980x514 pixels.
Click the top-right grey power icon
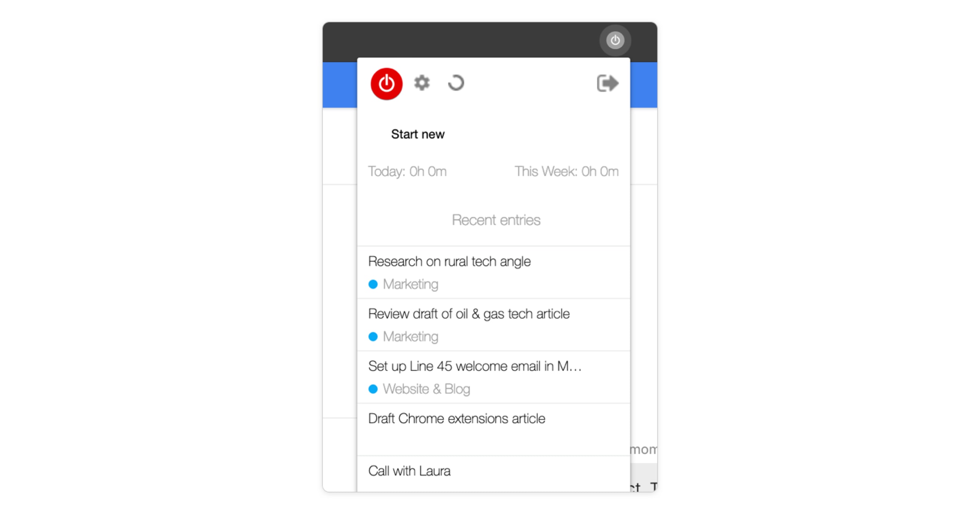[614, 40]
